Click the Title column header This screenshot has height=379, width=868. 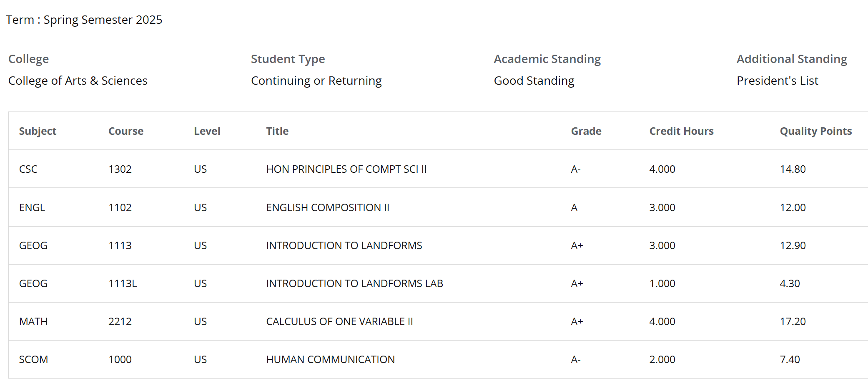[277, 131]
